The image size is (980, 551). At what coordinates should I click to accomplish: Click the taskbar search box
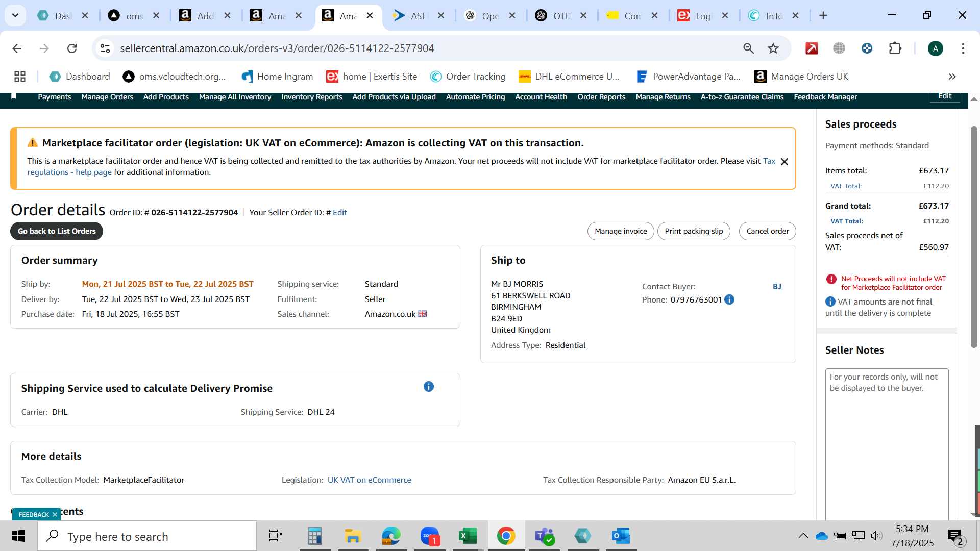pyautogui.click(x=147, y=536)
